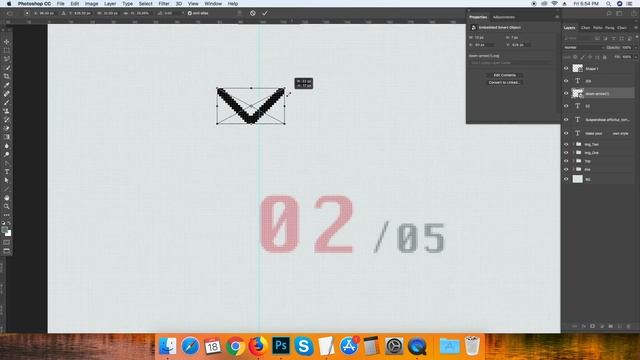Select the Move tool
The height and width of the screenshot is (360, 640).
(7, 42)
